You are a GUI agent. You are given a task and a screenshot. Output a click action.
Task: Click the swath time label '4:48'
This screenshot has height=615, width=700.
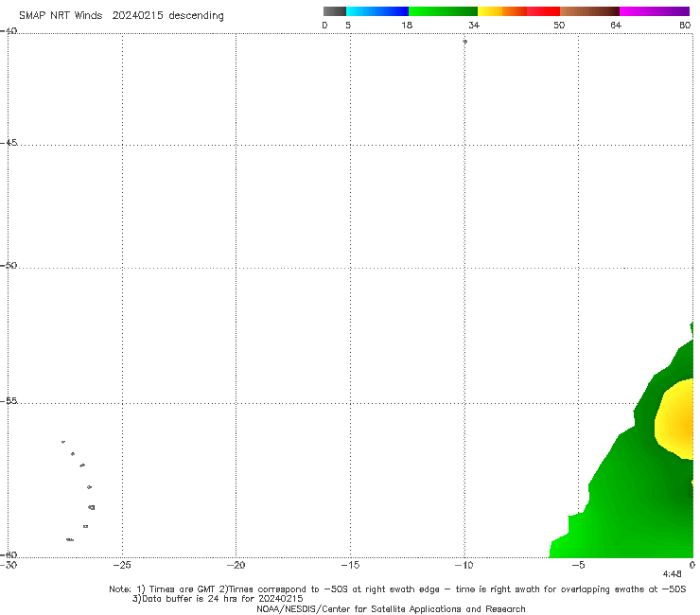tap(672, 574)
